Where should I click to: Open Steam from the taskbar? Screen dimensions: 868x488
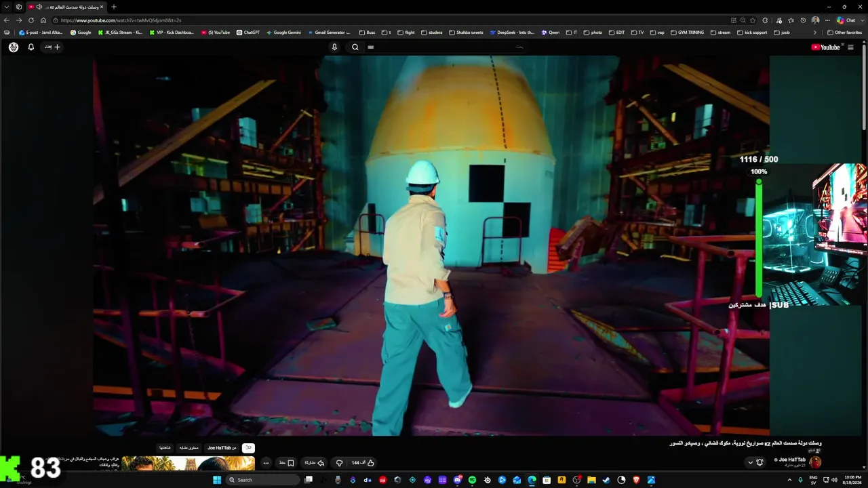coord(606,480)
